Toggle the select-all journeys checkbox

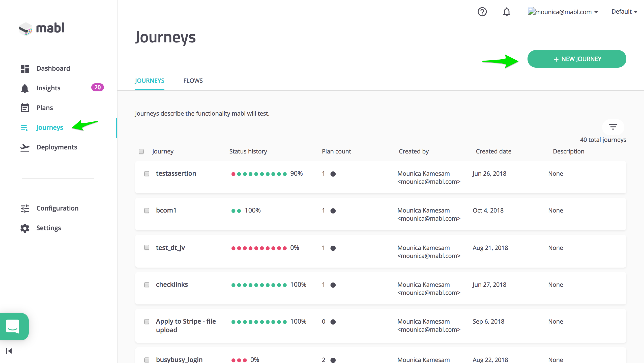point(141,151)
